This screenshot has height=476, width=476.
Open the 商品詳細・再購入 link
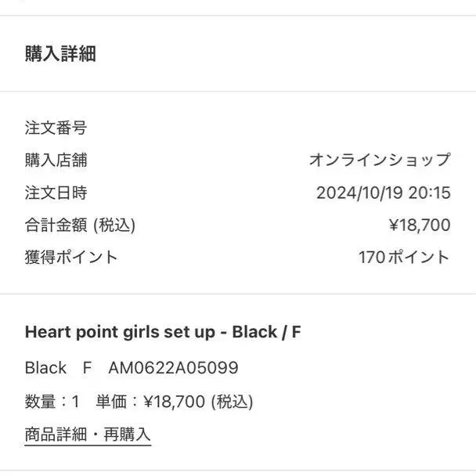click(88, 435)
